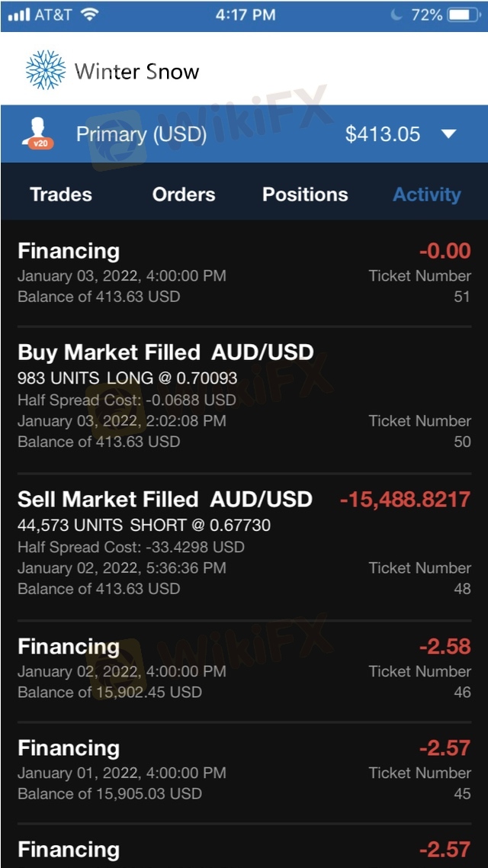Open Buy Market Filled AUD/USD entry
The height and width of the screenshot is (868, 488).
click(165, 352)
